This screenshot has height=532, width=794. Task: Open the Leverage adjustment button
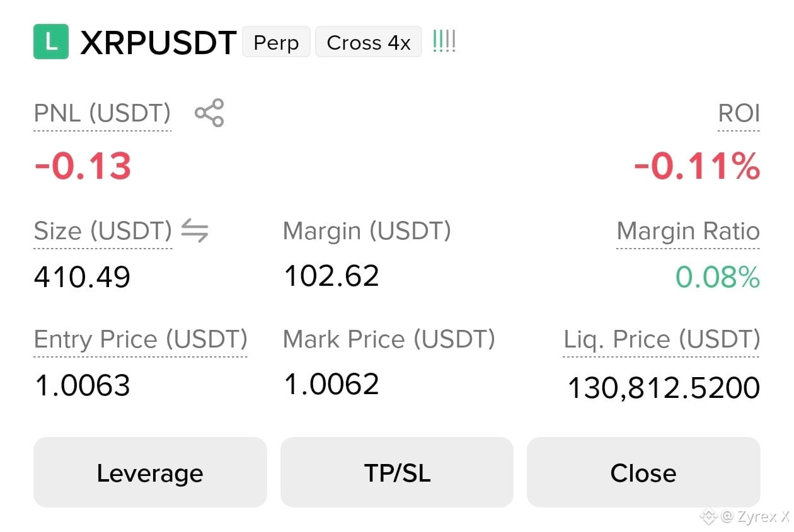point(150,472)
